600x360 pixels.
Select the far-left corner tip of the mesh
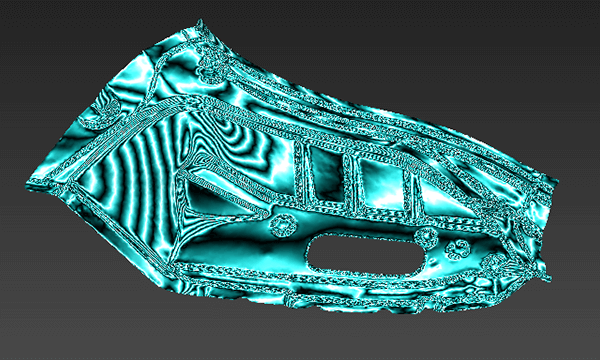click(x=30, y=186)
